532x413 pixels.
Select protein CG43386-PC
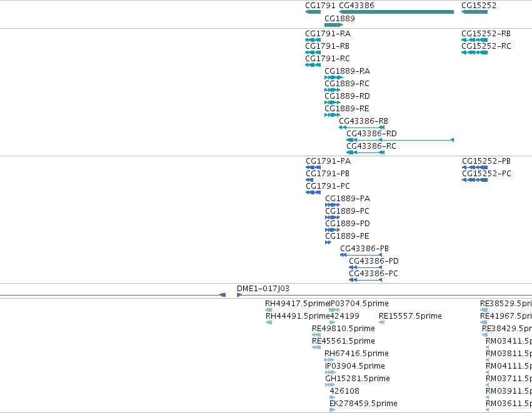pyautogui.click(x=373, y=274)
